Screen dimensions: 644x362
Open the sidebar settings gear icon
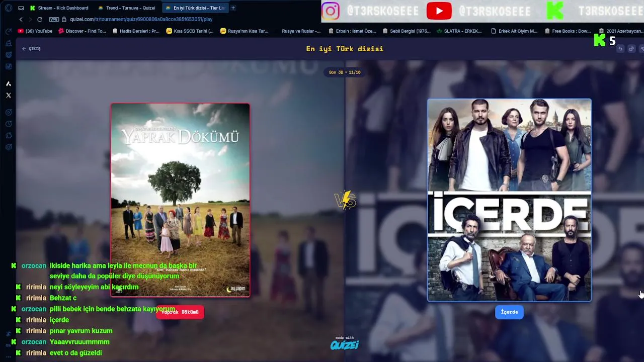pos(9,147)
